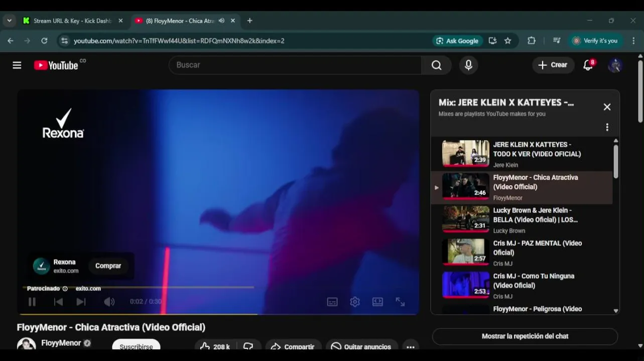
Task: Select FloyyMenor Chica Atractiva playlist item
Action: tap(522, 187)
